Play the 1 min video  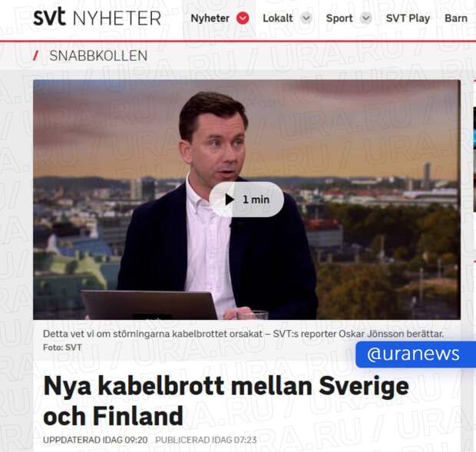246,200
